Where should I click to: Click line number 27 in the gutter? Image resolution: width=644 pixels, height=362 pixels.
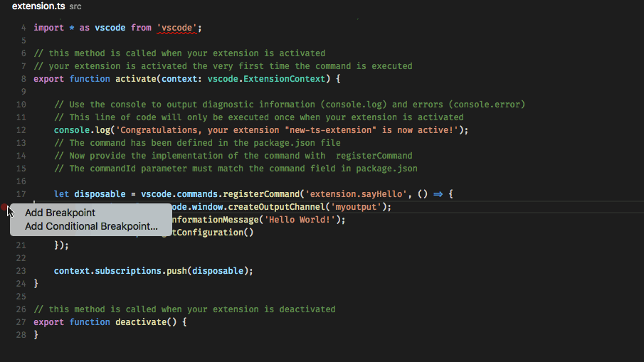[21, 322]
